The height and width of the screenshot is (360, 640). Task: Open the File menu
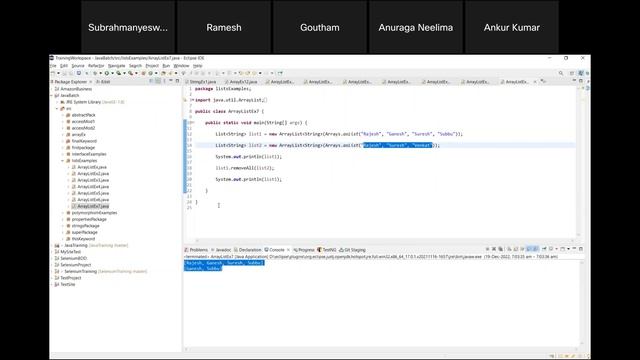(x=53, y=66)
